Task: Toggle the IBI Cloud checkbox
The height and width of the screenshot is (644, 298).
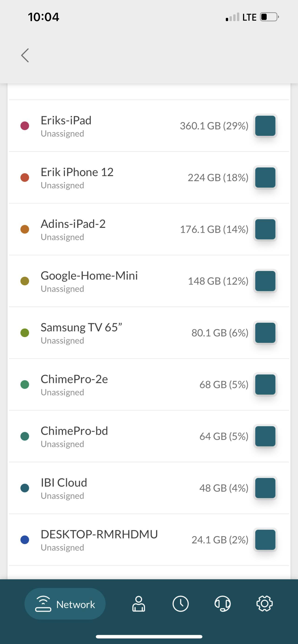Action: pyautogui.click(x=265, y=488)
